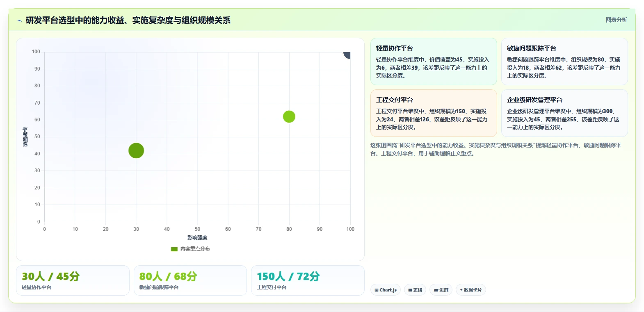
Task: Click the 图表分析 badge in the header
Action: [616, 20]
